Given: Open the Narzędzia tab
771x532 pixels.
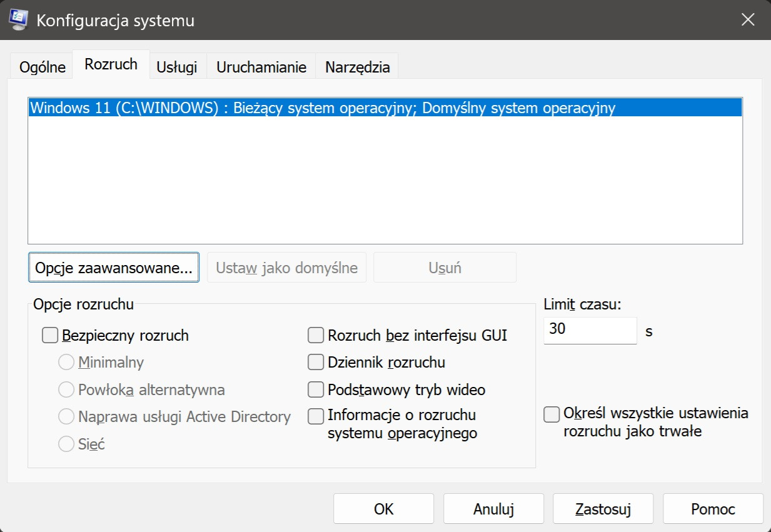Looking at the screenshot, I should [358, 68].
